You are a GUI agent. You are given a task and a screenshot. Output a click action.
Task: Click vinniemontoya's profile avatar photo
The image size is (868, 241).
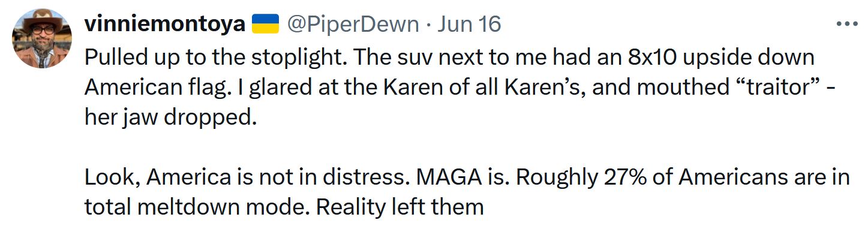[42, 38]
